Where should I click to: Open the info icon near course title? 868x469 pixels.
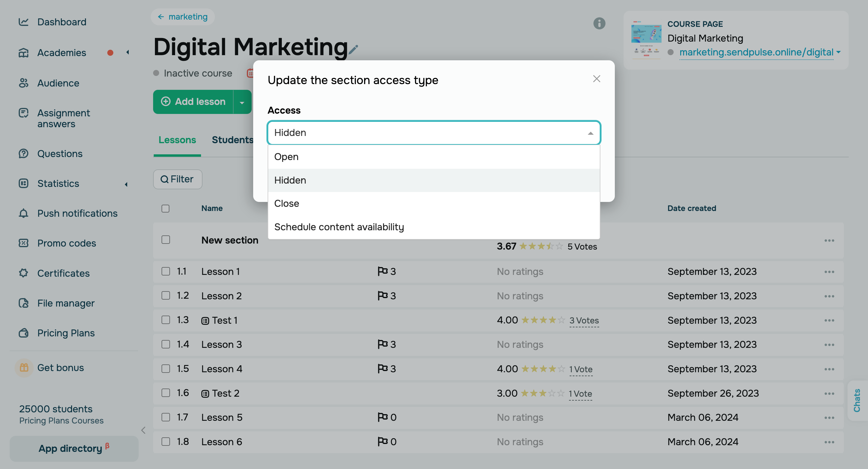pos(599,23)
